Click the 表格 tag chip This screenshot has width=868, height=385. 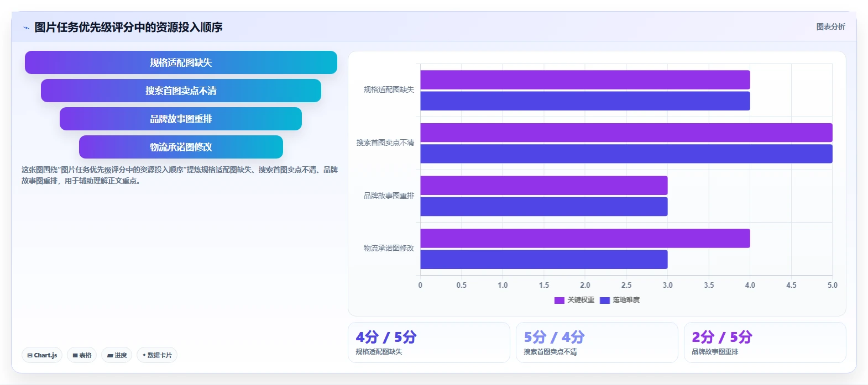[x=82, y=355]
